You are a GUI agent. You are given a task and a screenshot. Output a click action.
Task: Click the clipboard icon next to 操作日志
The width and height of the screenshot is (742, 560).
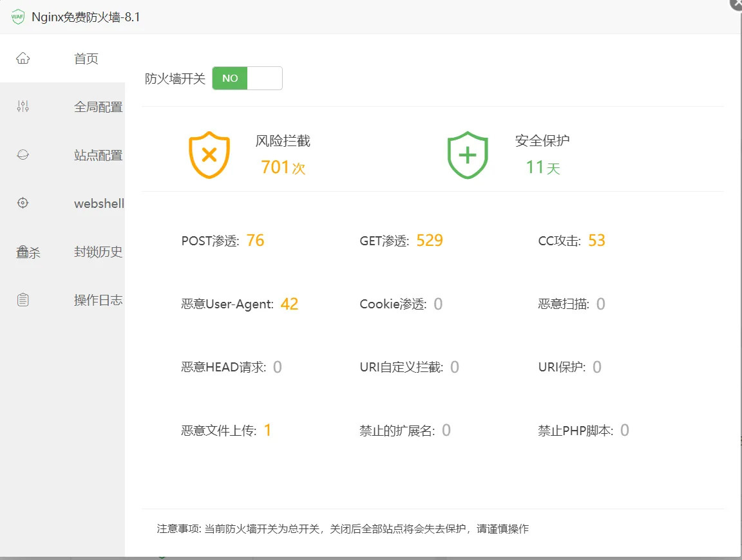[x=23, y=299]
